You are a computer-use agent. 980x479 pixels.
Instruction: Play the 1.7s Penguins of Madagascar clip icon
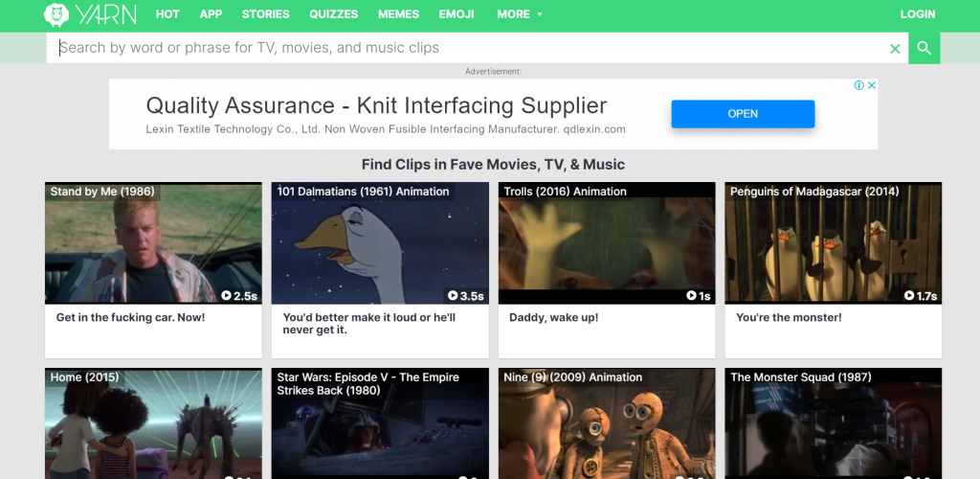pos(909,295)
